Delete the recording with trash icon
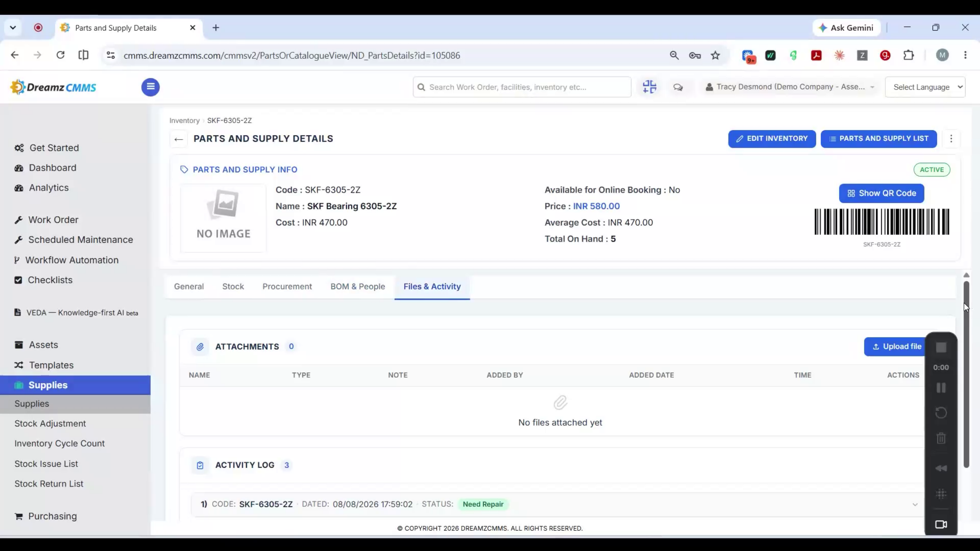This screenshot has width=980, height=551. pos(941,438)
